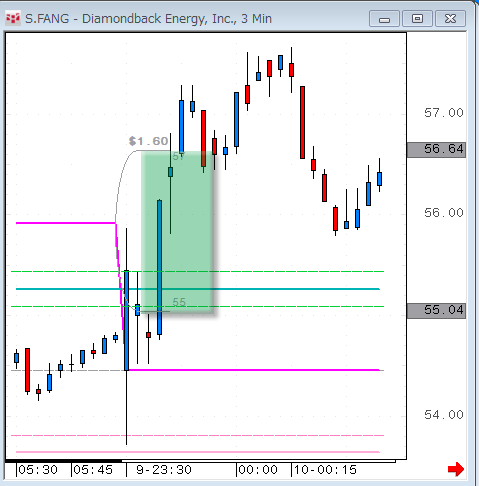
Task: Click the $1.60 range label
Action: (148, 141)
